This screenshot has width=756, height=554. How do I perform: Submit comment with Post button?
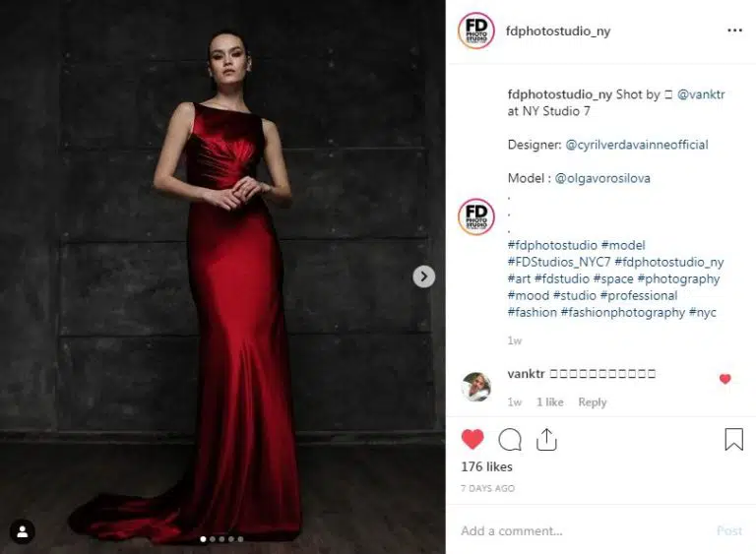pyautogui.click(x=729, y=530)
